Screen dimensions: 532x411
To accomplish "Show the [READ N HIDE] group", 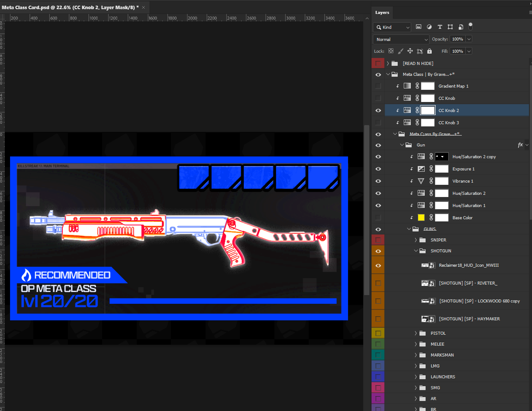I will tap(378, 63).
